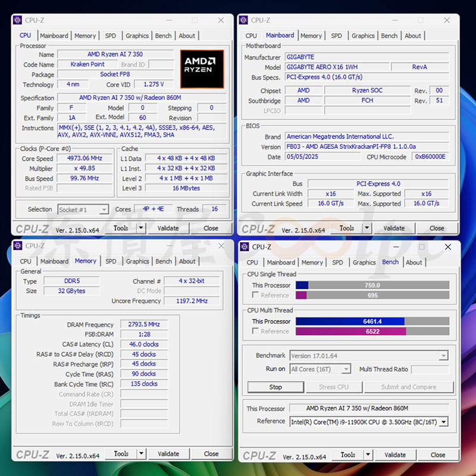
Task: Click the processor Name field AMD Ryzen AI 7 350
Action: pos(115,54)
